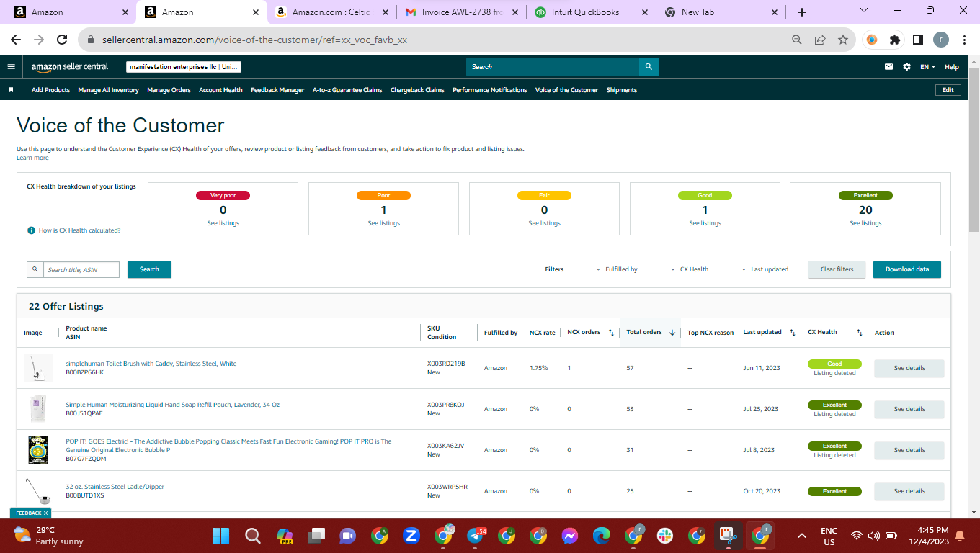Open the Chrome three-dot menu
The width and height of the screenshot is (980, 553).
click(x=965, y=40)
